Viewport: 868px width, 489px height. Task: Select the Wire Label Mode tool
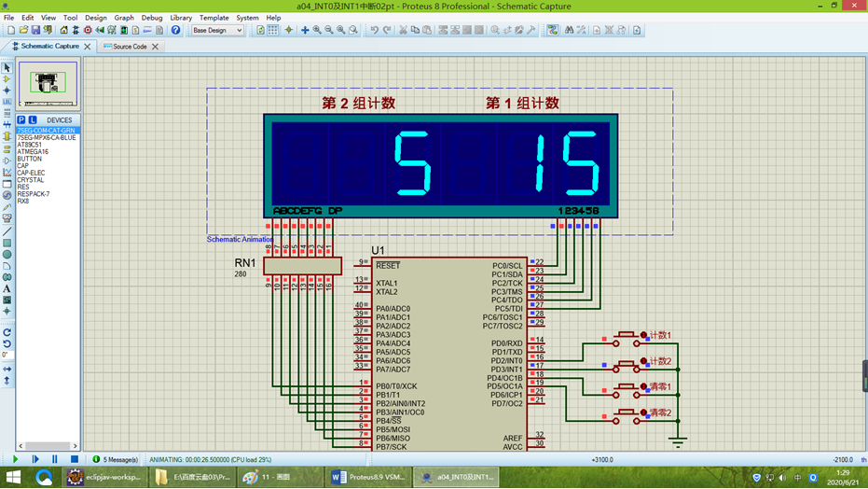point(7,102)
